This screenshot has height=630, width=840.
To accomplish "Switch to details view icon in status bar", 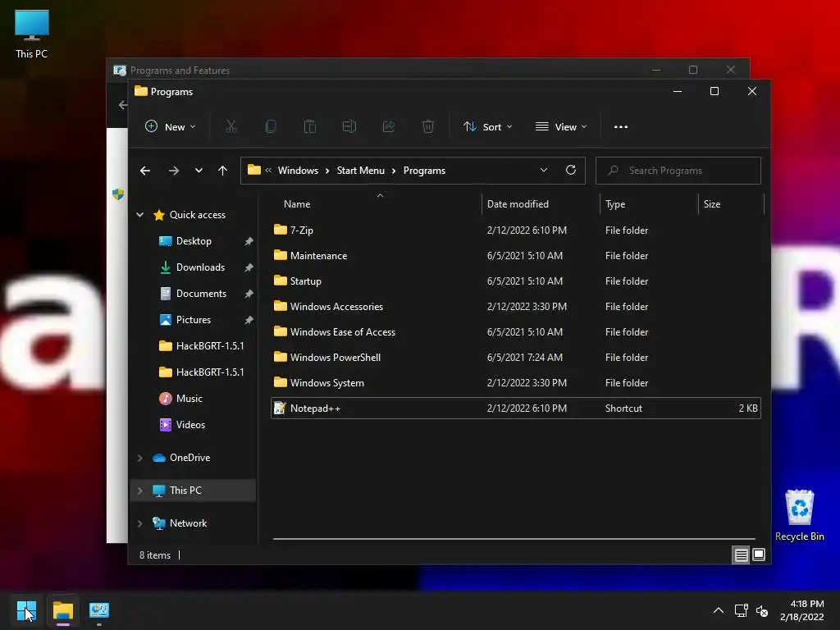I will point(741,555).
